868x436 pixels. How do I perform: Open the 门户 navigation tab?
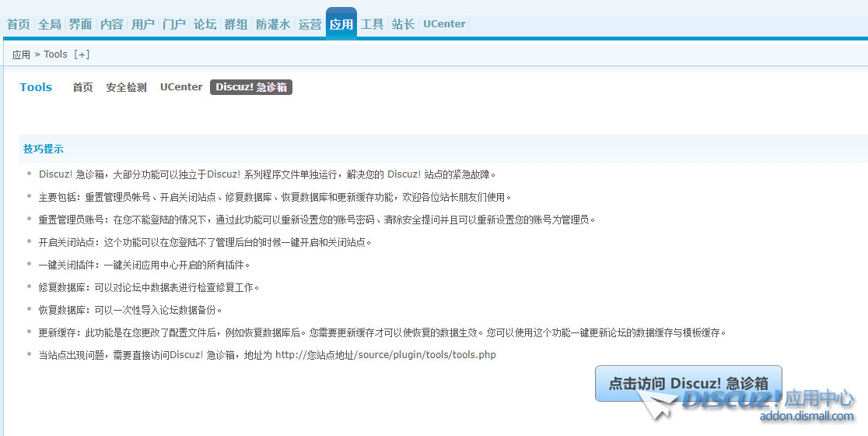click(x=174, y=24)
